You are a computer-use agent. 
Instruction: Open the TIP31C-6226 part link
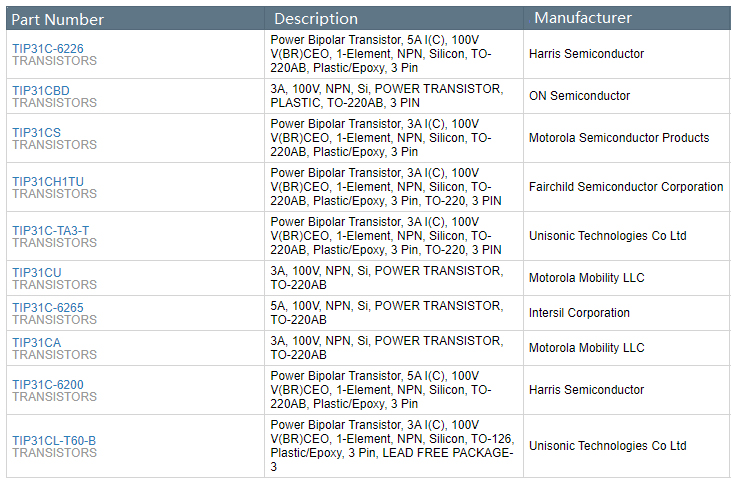48,48
